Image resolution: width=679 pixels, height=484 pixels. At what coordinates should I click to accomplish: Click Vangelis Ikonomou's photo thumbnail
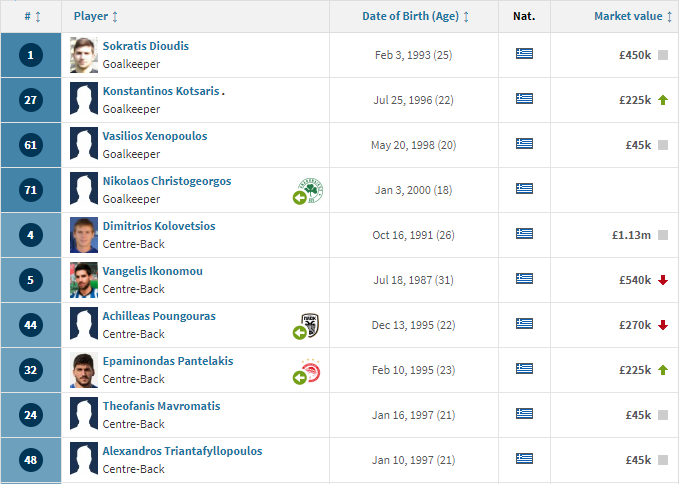[x=84, y=280]
